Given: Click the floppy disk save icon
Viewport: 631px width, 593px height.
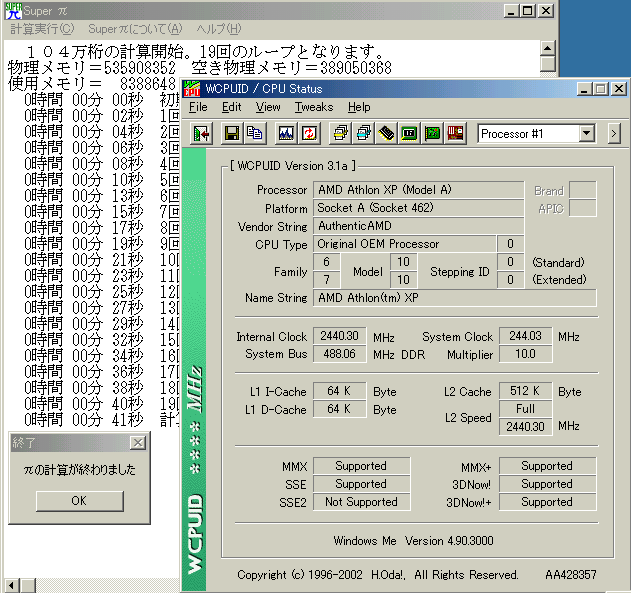Looking at the screenshot, I should click(231, 133).
